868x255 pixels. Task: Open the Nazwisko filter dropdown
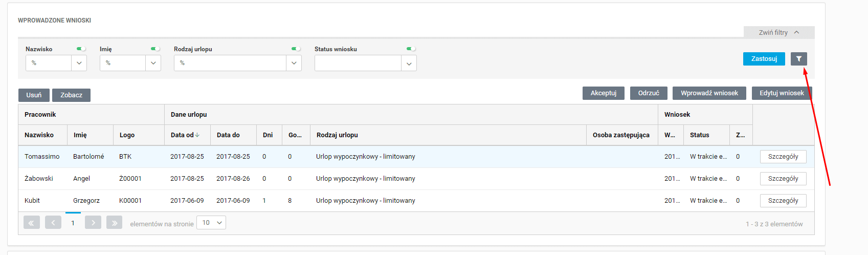(79, 63)
